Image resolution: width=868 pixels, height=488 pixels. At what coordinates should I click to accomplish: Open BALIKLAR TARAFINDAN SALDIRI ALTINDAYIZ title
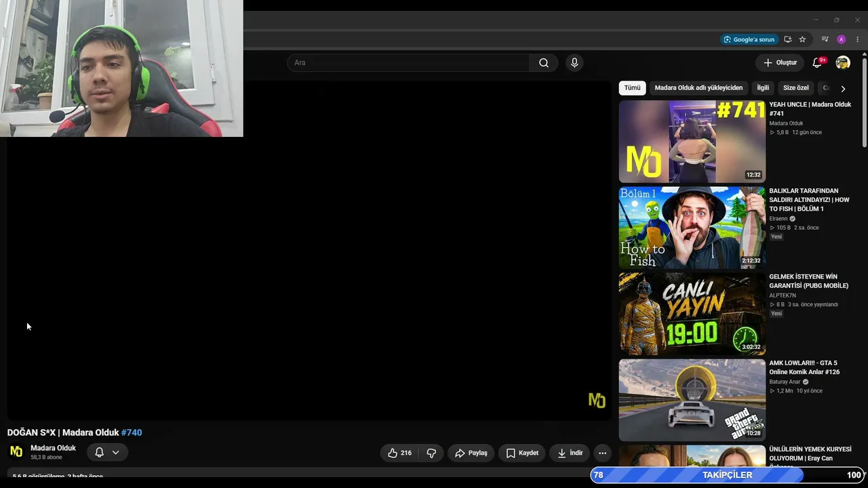click(809, 200)
